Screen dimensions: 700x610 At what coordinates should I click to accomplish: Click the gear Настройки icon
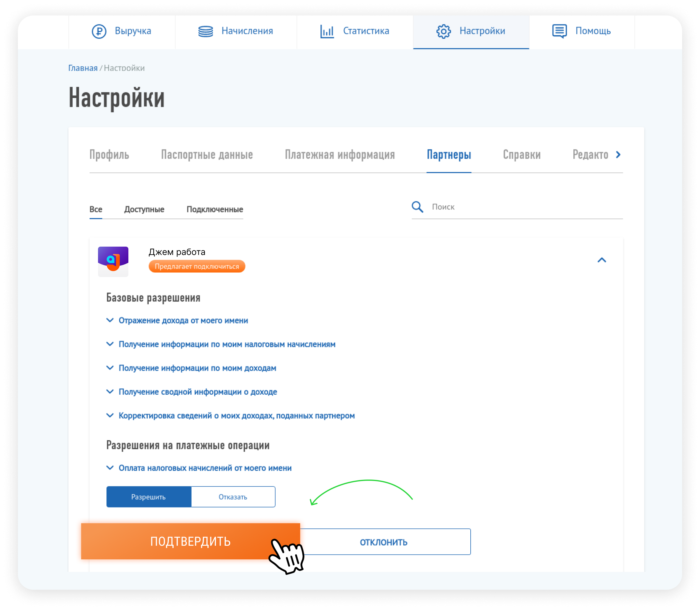coord(443,31)
